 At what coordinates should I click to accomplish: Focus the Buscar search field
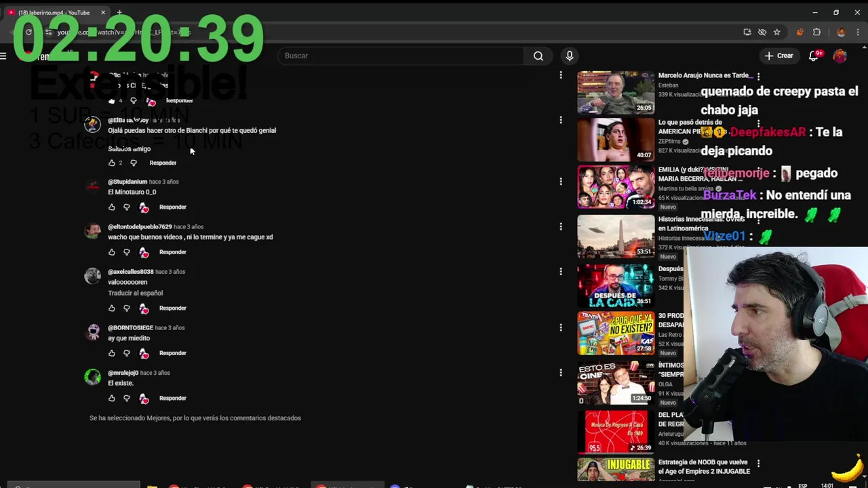tap(400, 56)
